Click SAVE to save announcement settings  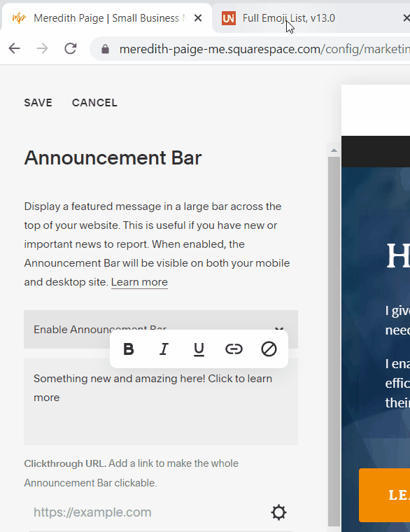38,103
